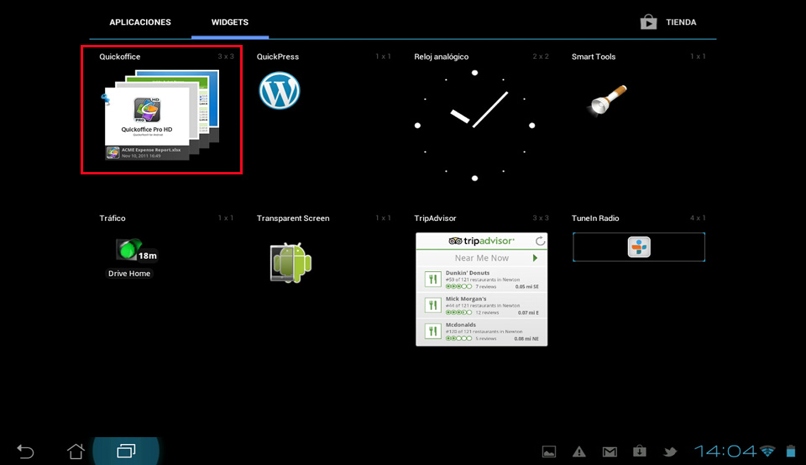This screenshot has height=465, width=806.
Task: Tap the battery status icon
Action: click(x=791, y=451)
